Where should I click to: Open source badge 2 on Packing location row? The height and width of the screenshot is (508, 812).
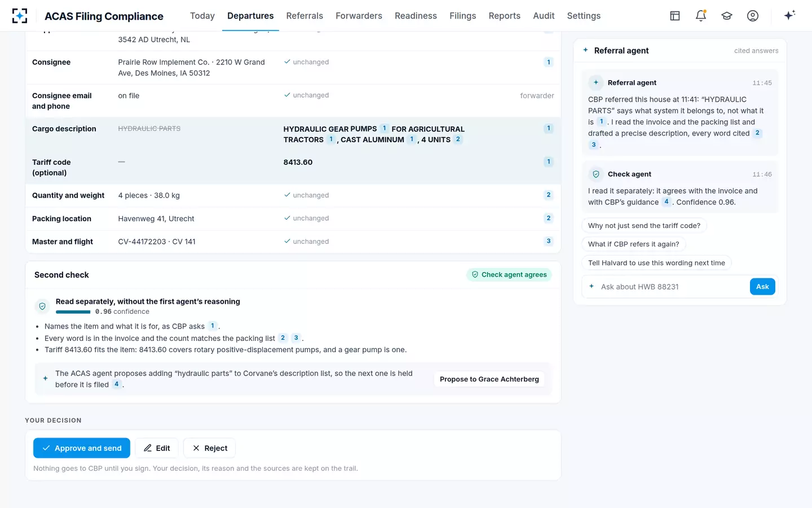[x=549, y=218]
